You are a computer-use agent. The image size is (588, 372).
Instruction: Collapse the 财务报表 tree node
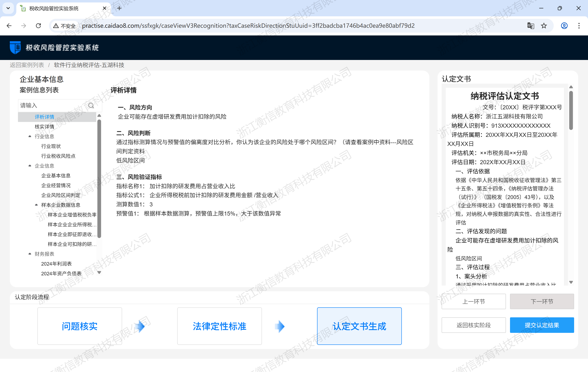point(30,254)
